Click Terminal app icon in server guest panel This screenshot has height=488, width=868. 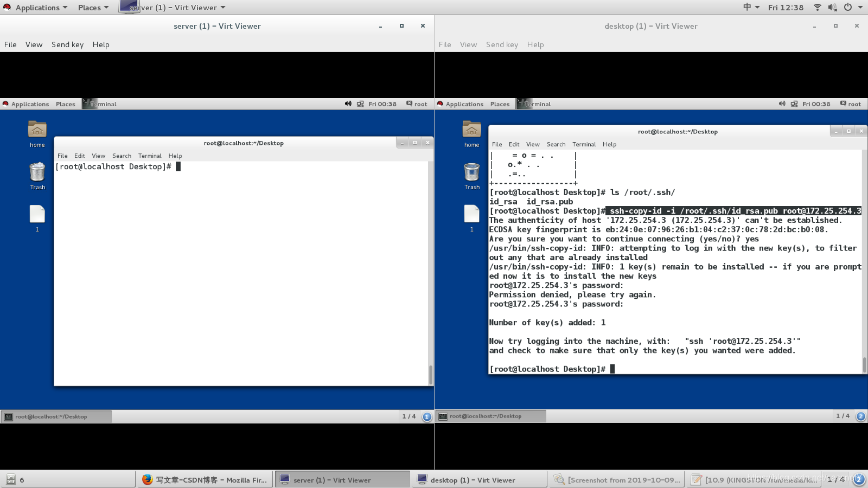(99, 104)
